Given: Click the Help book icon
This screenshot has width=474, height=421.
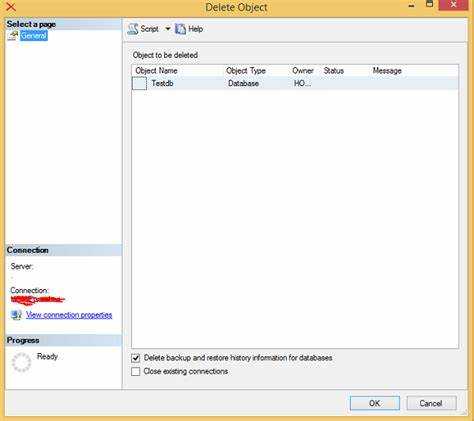Looking at the screenshot, I should (x=180, y=29).
